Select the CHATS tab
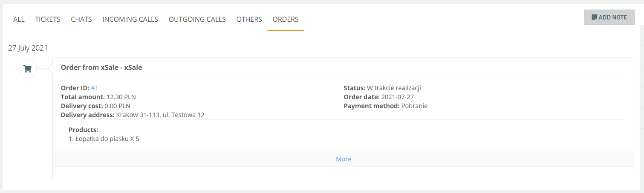 point(81,19)
